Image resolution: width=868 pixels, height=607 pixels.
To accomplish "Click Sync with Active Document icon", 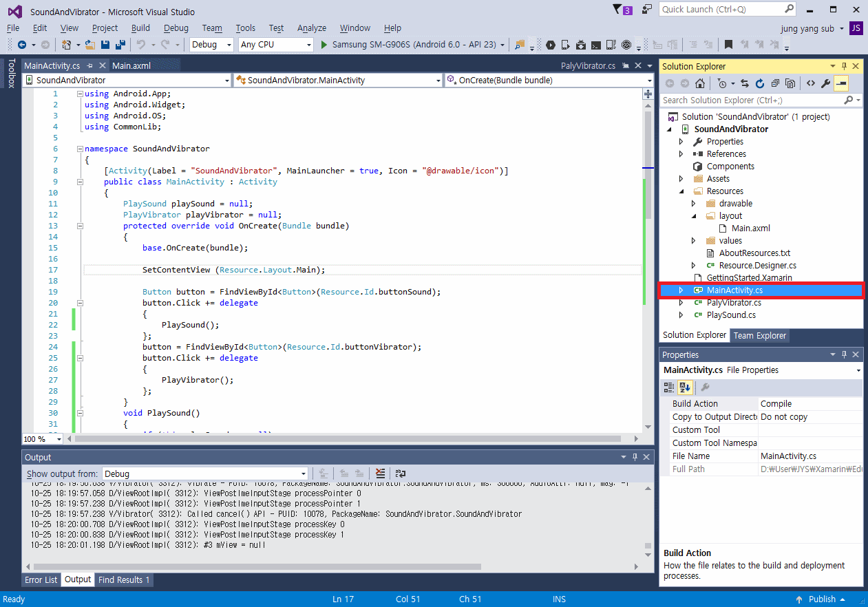I will (745, 83).
